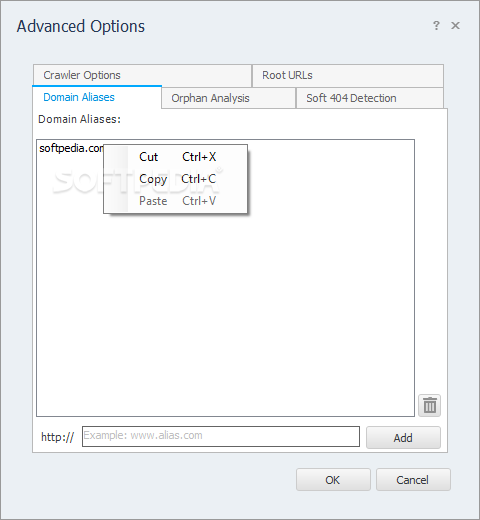Image resolution: width=480 pixels, height=520 pixels.
Task: Open the Root URLs tab
Action: pos(348,75)
